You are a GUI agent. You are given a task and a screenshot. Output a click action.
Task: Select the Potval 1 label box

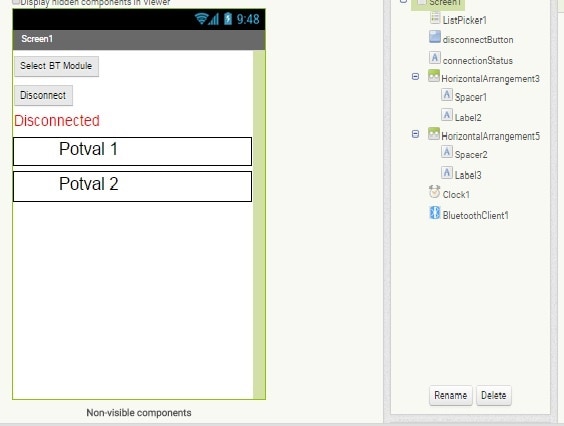click(132, 151)
